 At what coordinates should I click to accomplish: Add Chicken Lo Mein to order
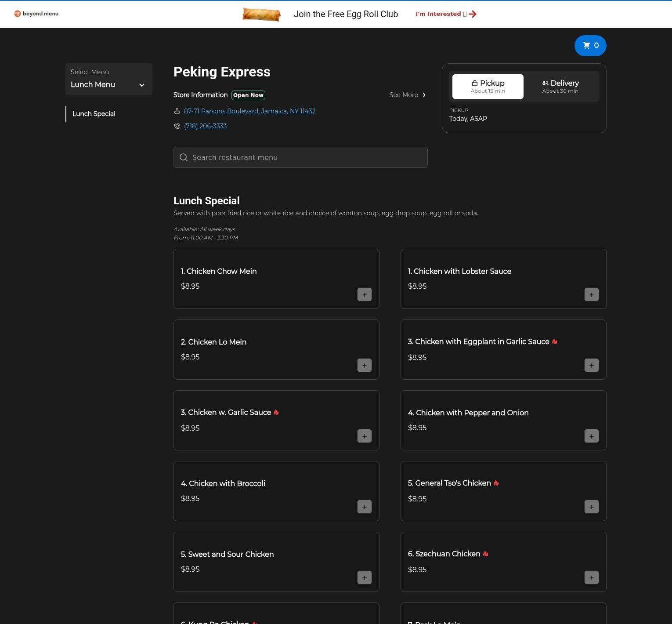click(x=364, y=365)
